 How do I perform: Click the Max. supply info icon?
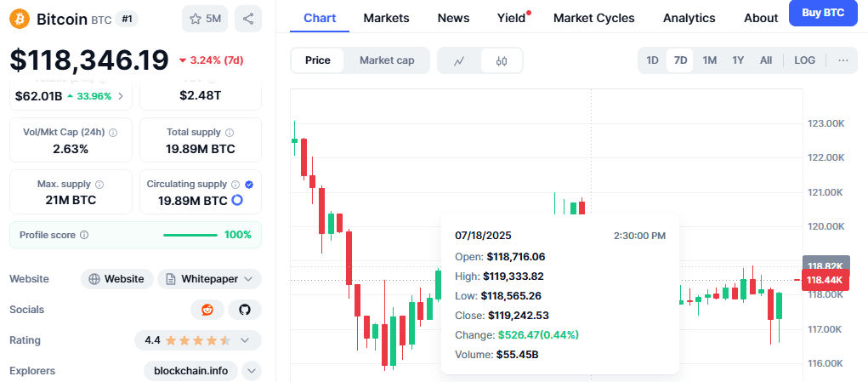(x=99, y=185)
